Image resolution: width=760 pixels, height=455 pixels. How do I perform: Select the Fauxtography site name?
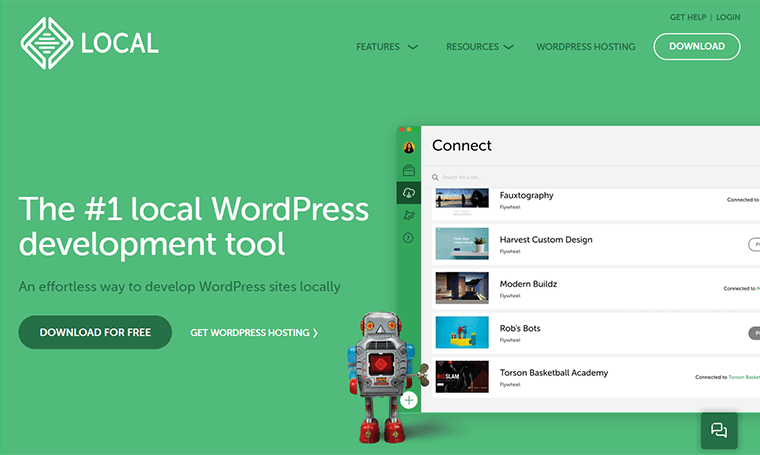pos(526,195)
